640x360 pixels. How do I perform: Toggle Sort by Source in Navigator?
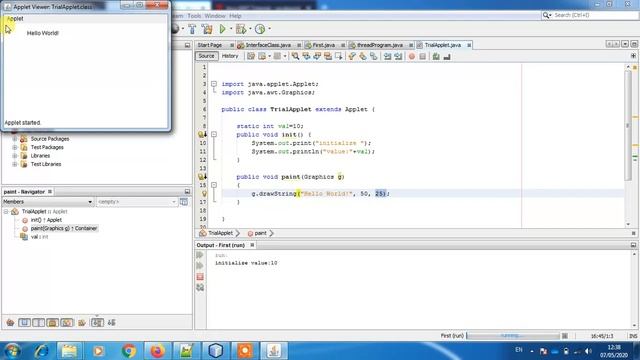(x=111, y=323)
